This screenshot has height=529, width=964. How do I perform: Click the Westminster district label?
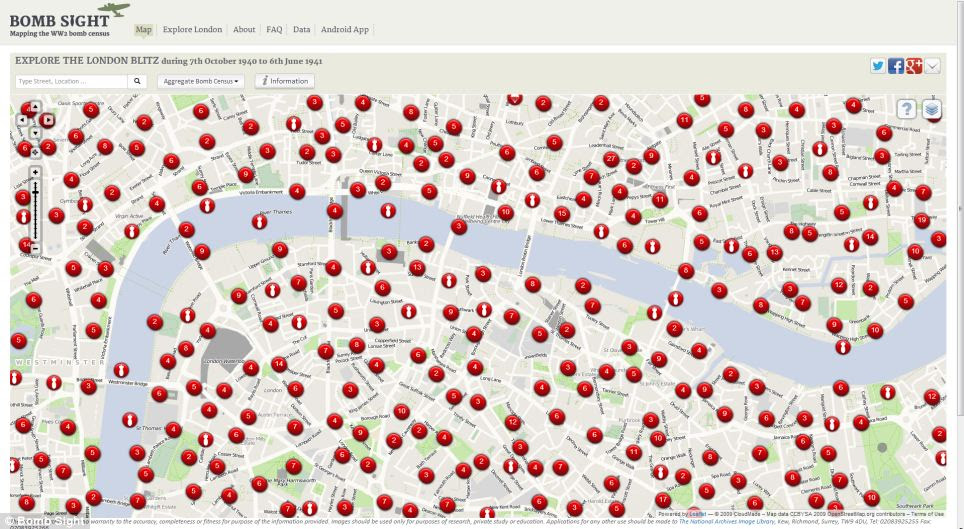point(60,362)
